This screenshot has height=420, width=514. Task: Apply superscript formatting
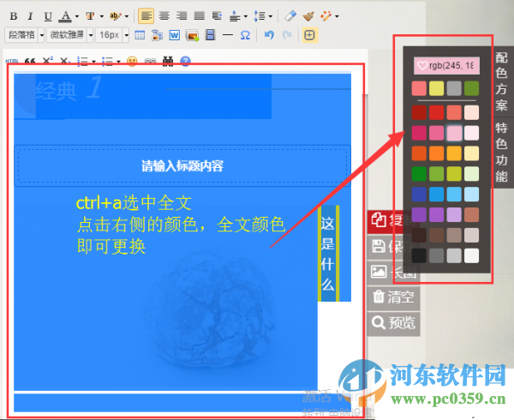pos(47,60)
